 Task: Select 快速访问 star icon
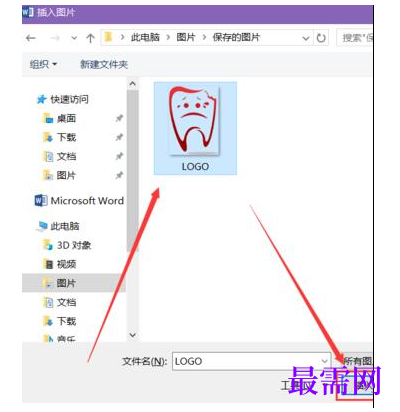pos(41,99)
